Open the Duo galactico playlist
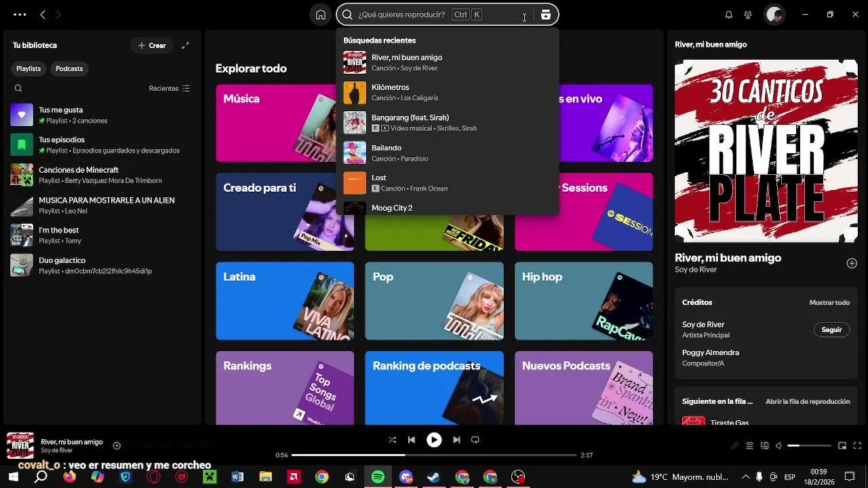 102,265
